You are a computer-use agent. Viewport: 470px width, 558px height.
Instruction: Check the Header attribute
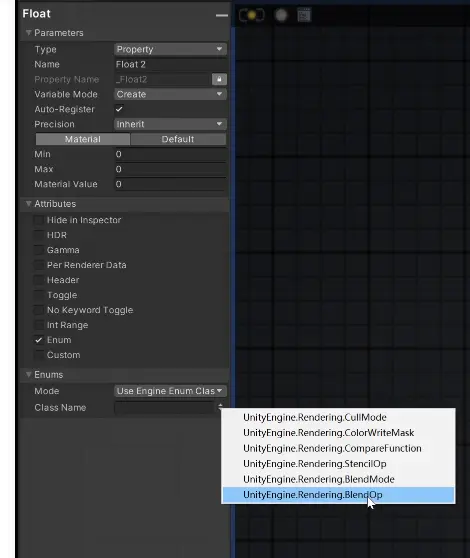coord(38,280)
